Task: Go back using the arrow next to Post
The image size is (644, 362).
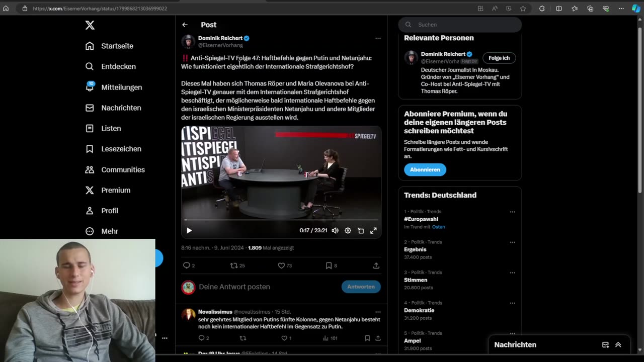Action: [x=185, y=25]
